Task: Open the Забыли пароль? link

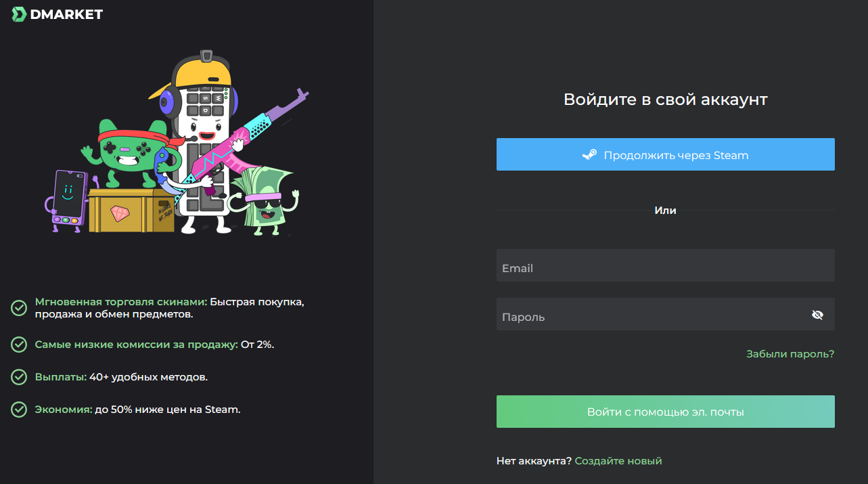Action: click(x=790, y=354)
